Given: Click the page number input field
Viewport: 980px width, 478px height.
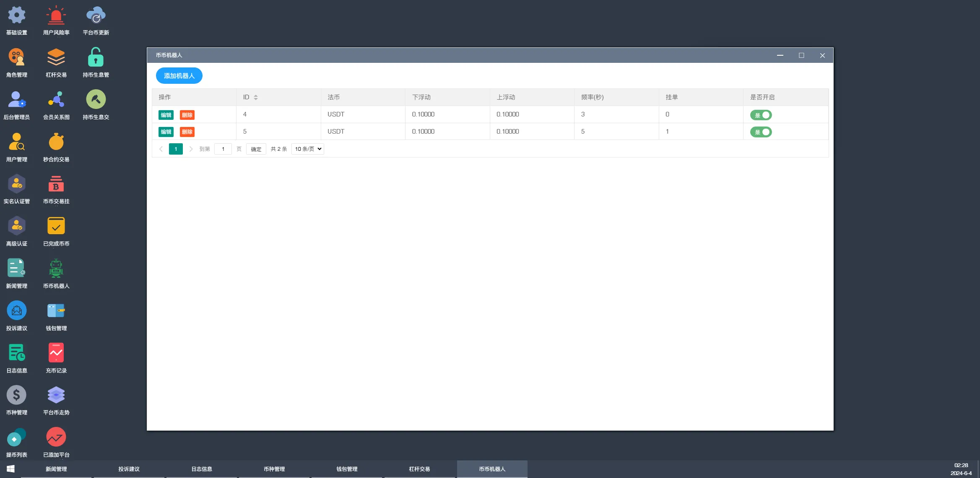Looking at the screenshot, I should (223, 149).
